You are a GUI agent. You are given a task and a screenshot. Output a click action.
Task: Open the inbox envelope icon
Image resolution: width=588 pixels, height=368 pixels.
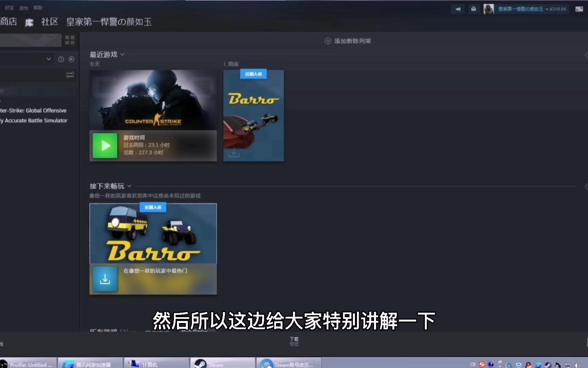click(473, 9)
